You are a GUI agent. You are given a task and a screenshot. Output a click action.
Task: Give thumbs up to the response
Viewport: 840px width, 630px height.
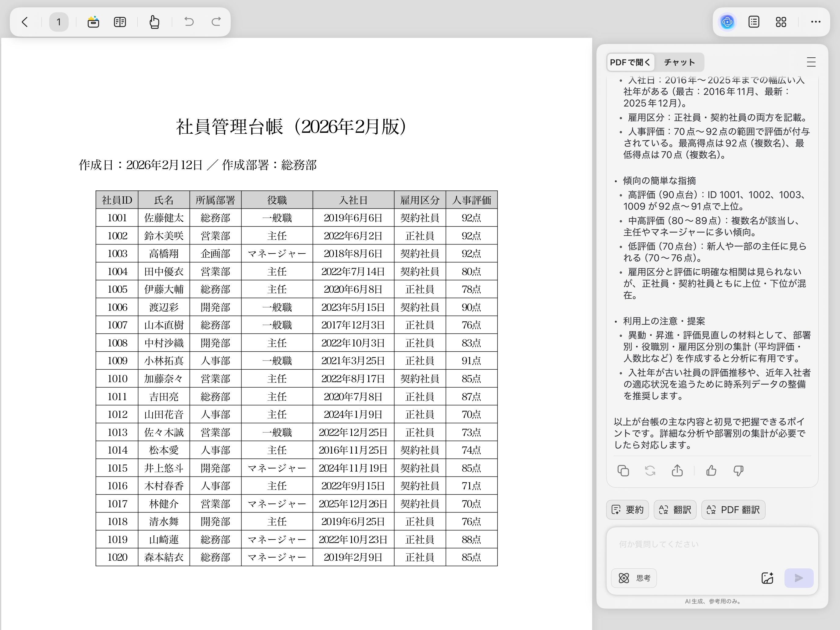point(711,471)
